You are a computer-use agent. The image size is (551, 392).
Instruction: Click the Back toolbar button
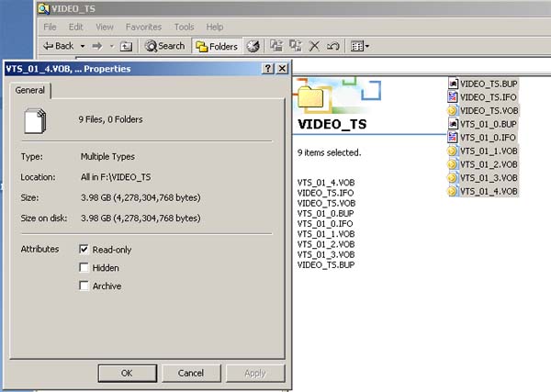pos(58,46)
